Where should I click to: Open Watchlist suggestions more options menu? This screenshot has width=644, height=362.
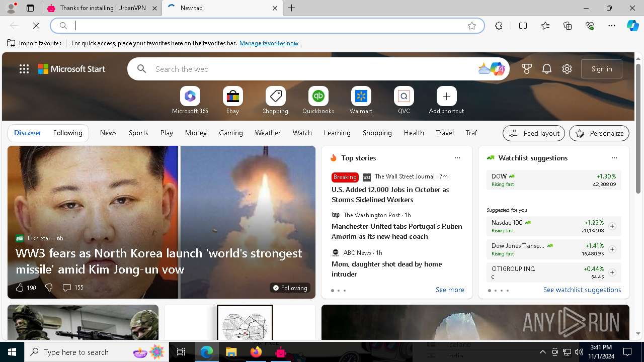[614, 158]
